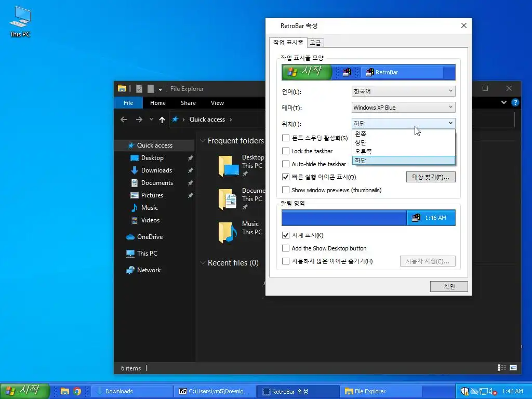Choose 상단 from position list
The width and height of the screenshot is (532, 399).
(x=403, y=142)
